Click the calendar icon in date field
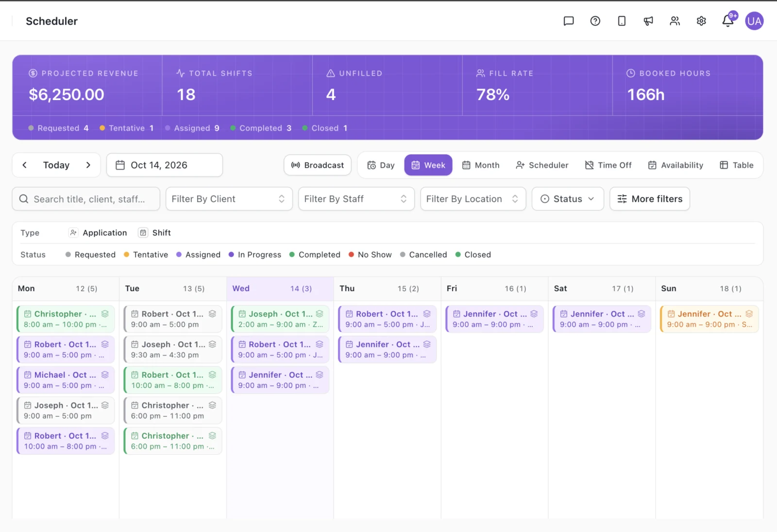The width and height of the screenshot is (777, 532). click(x=120, y=165)
